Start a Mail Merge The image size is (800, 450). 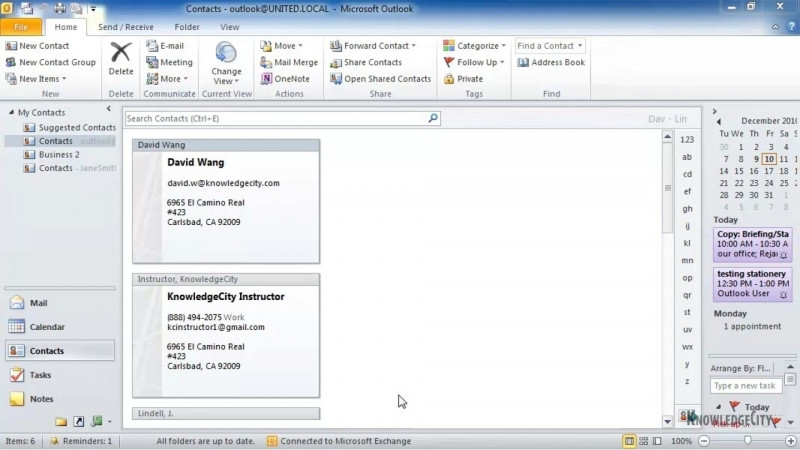(x=289, y=62)
